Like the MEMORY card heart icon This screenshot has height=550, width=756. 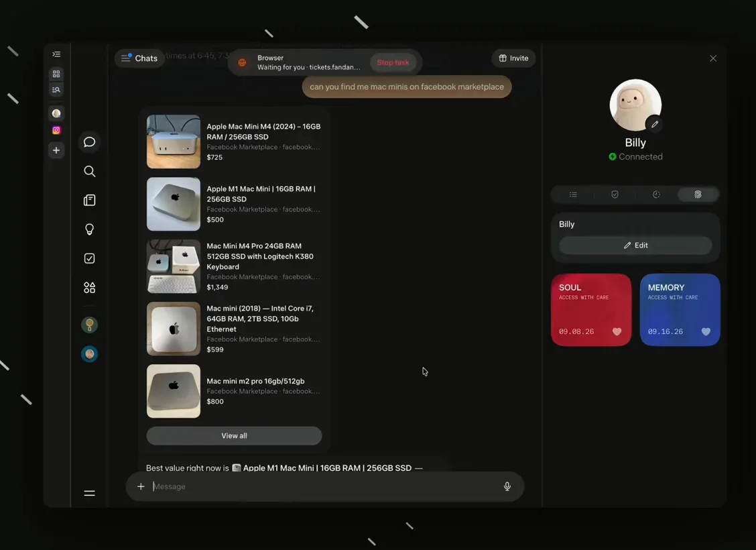coord(706,331)
